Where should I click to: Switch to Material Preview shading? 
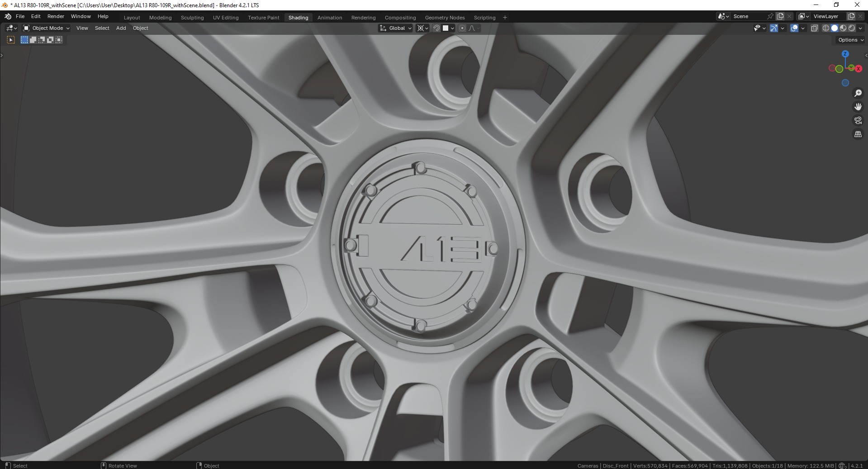(843, 28)
